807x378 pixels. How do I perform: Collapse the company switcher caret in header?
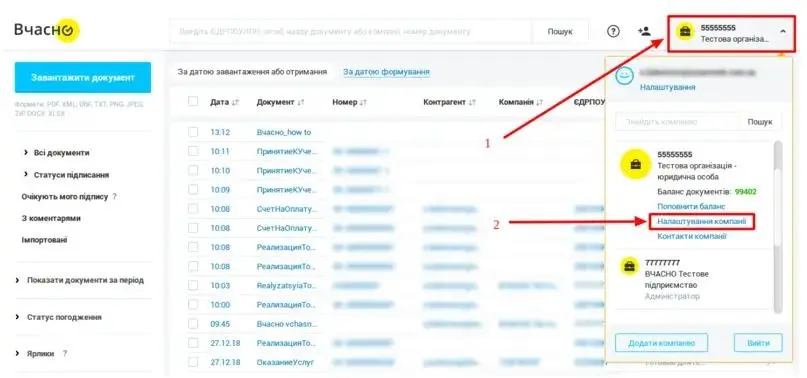[x=783, y=31]
